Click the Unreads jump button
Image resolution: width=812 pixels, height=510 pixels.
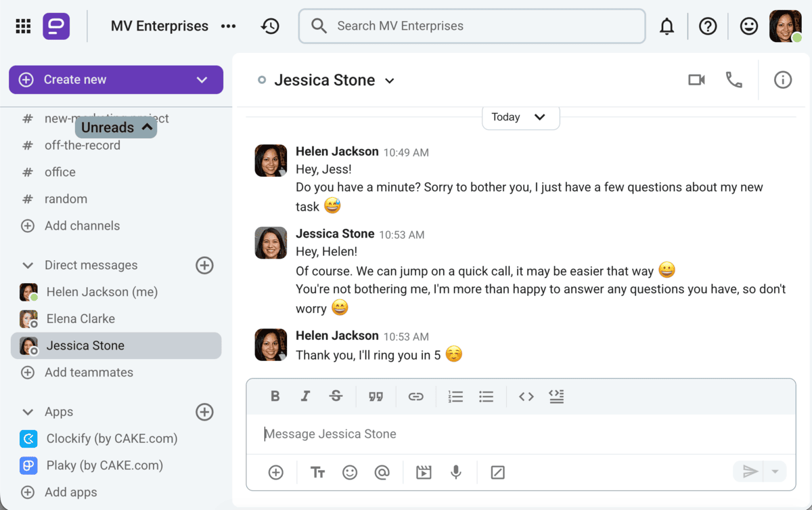[x=116, y=127]
